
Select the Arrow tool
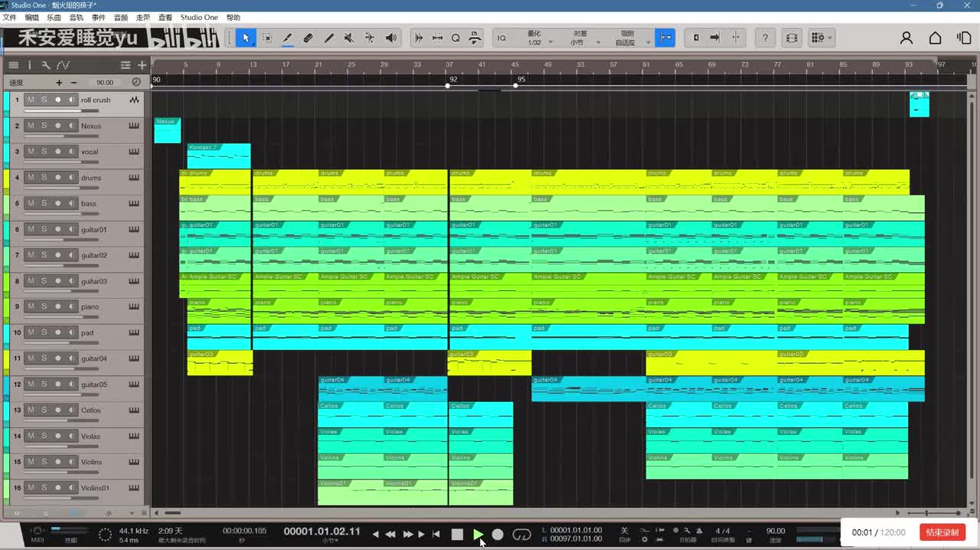click(246, 38)
